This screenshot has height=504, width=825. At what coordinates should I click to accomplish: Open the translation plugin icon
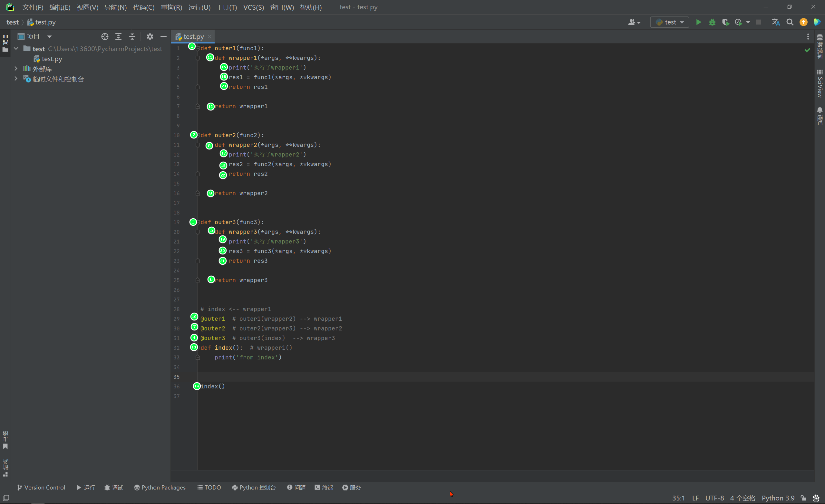tap(776, 22)
